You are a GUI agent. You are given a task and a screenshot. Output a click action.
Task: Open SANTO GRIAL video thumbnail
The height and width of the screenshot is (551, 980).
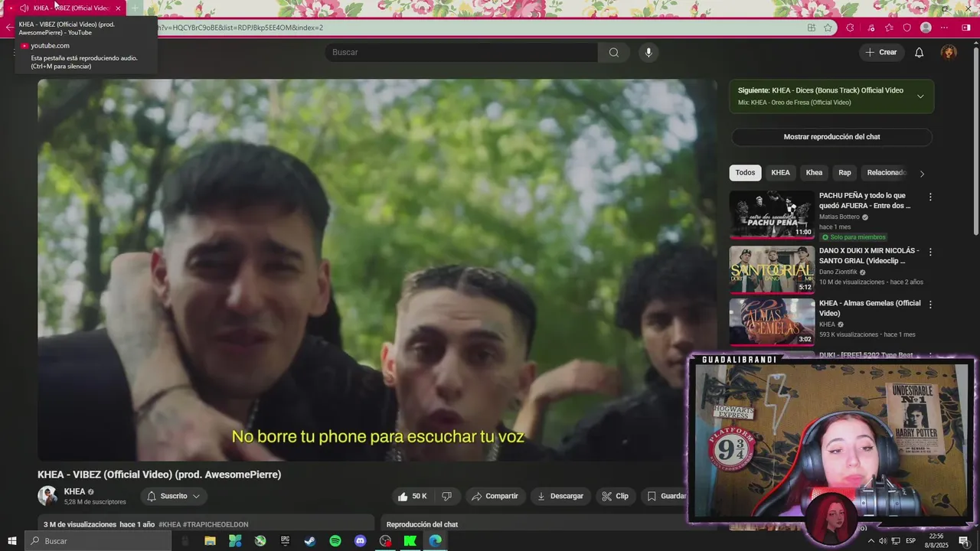point(772,269)
